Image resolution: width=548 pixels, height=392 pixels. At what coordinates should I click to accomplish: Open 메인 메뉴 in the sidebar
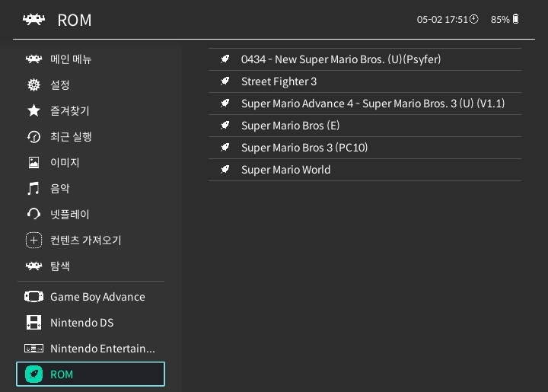(91, 59)
